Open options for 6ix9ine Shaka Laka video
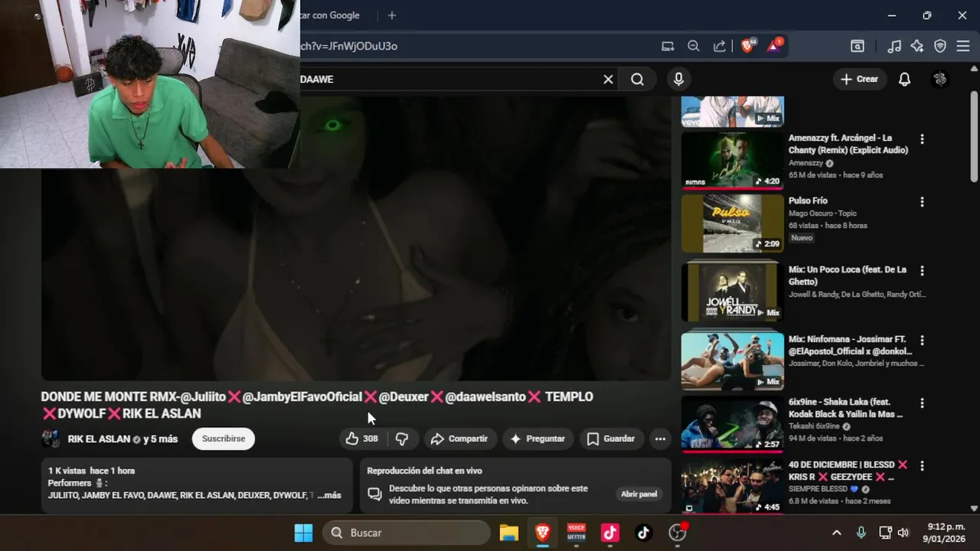The height and width of the screenshot is (551, 980). (x=922, y=403)
